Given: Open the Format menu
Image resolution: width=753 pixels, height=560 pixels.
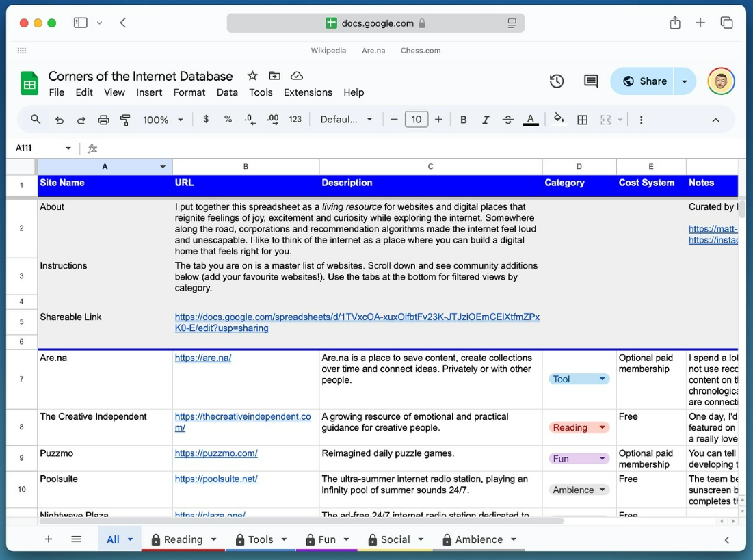Looking at the screenshot, I should [189, 92].
